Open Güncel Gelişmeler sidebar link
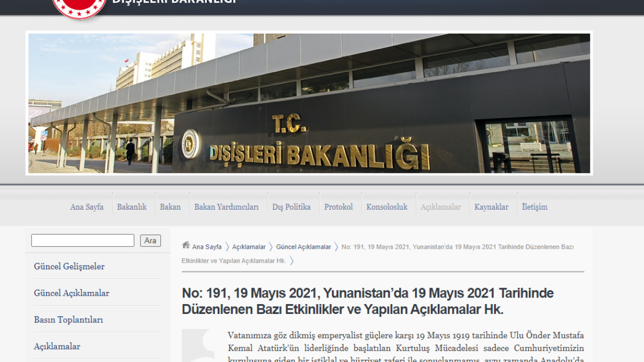Image resolution: width=644 pixels, height=362 pixels. [x=69, y=267]
